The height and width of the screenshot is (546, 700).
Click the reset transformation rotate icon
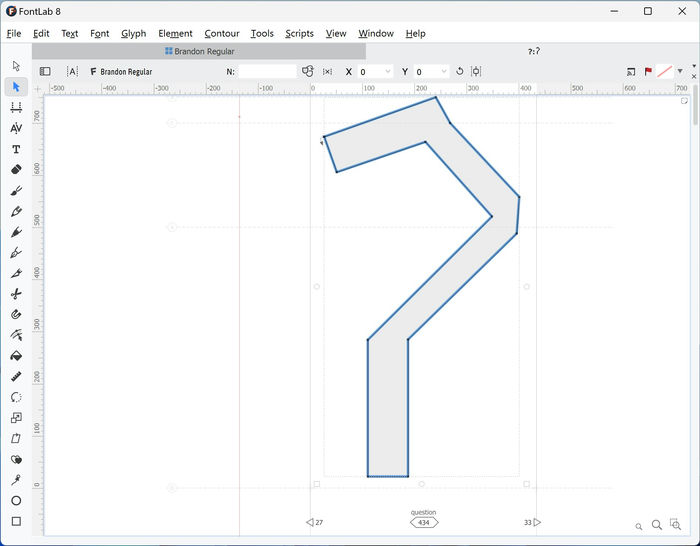[459, 71]
